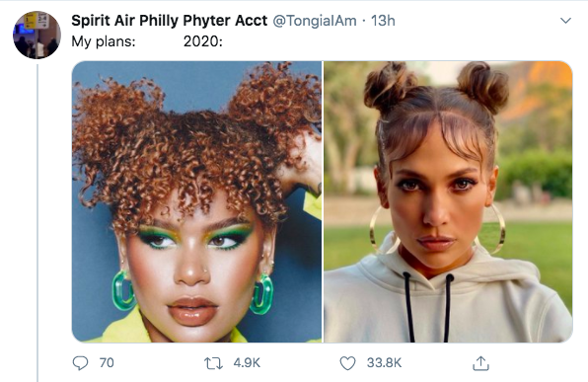Enlarge the curly-haired woman photo
Viewport: 588px width, 382px height.
[x=197, y=201]
